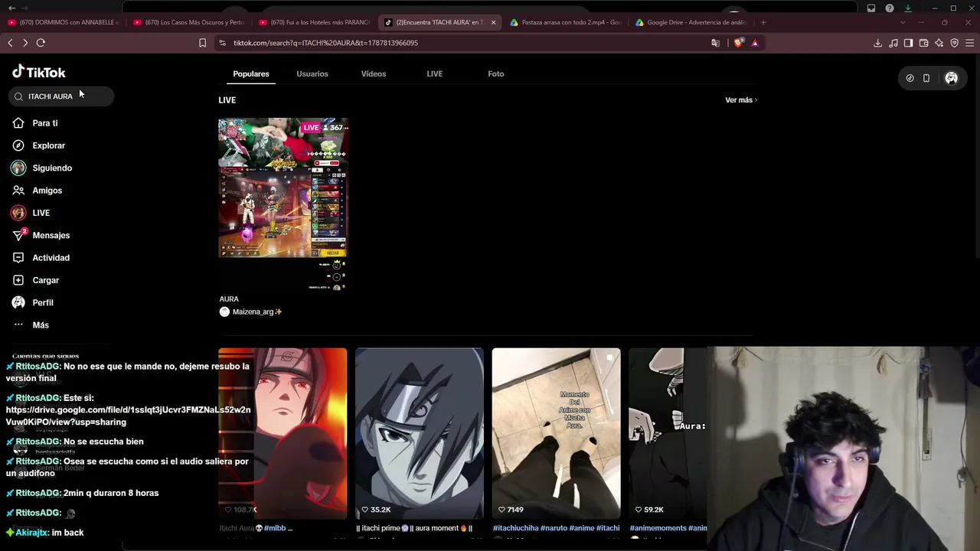Open the browser hamburger menu
980x551 pixels.
pyautogui.click(x=969, y=43)
